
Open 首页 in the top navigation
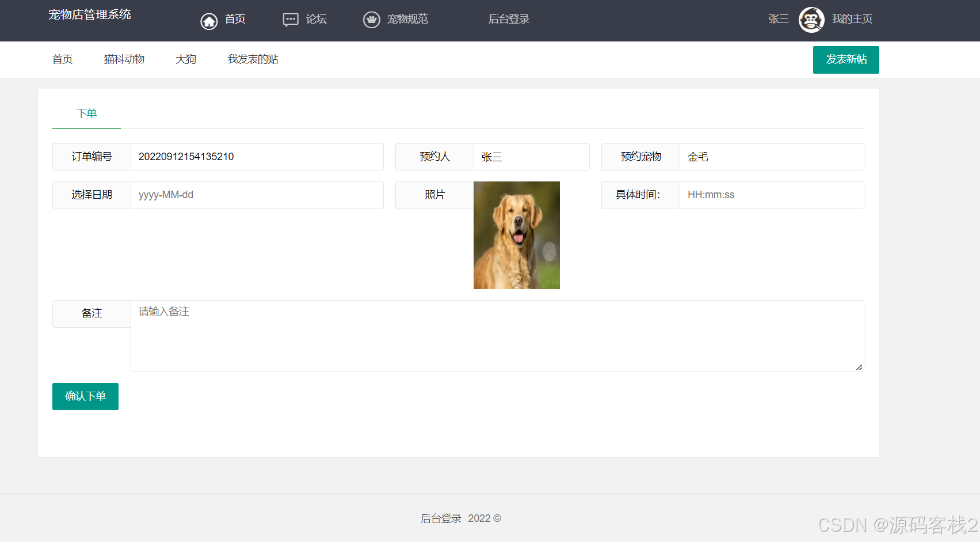235,19
